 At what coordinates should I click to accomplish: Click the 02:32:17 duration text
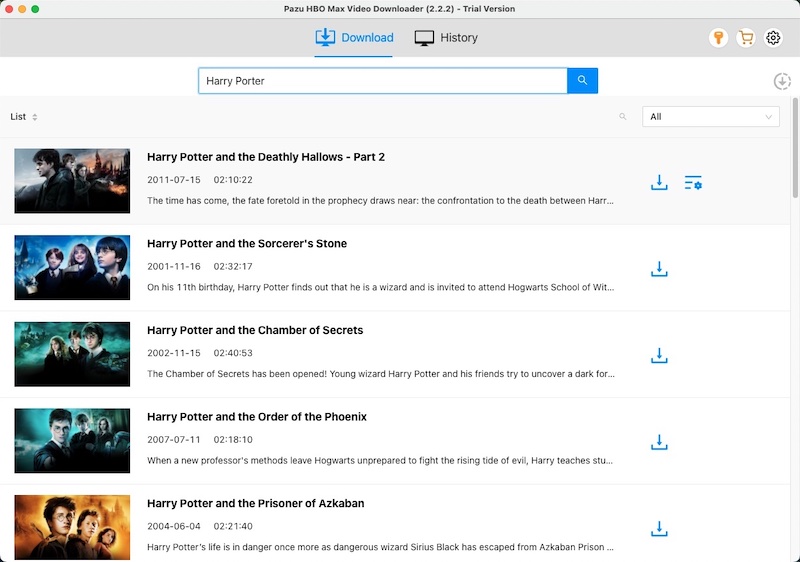233,266
